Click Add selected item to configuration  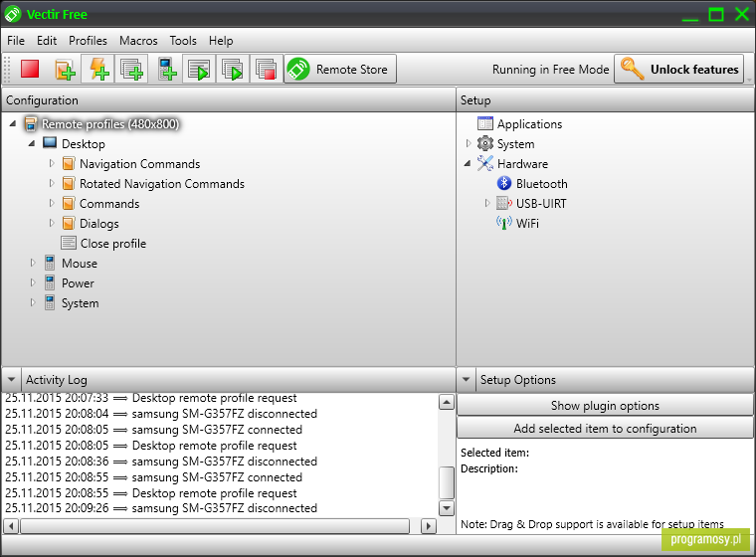pyautogui.click(x=605, y=429)
